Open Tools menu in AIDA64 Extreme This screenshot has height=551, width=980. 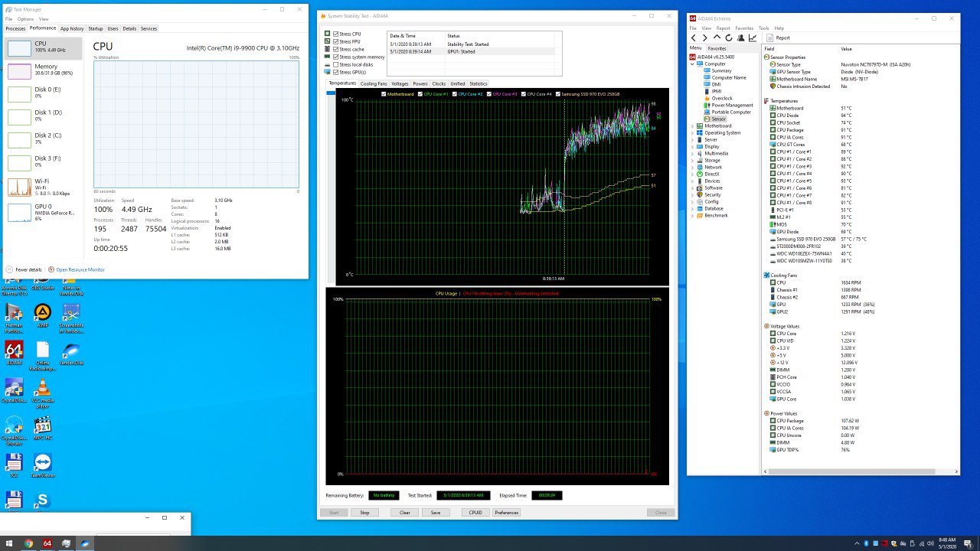(764, 28)
